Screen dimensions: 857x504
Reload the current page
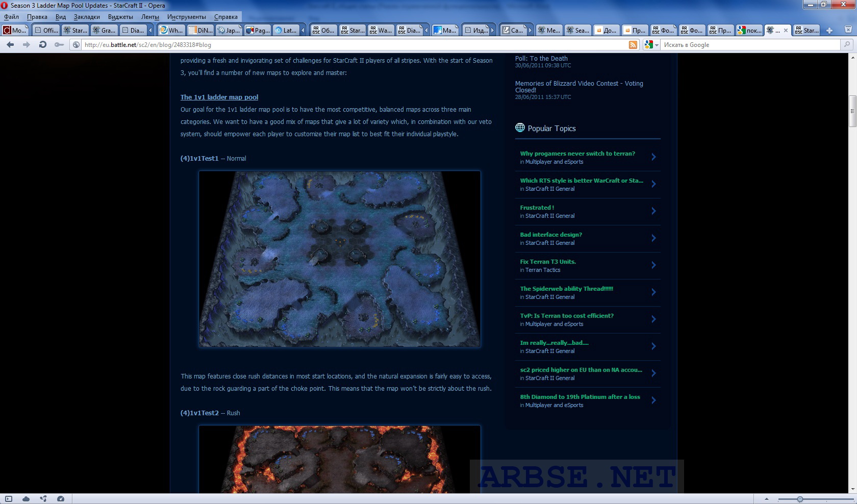43,45
